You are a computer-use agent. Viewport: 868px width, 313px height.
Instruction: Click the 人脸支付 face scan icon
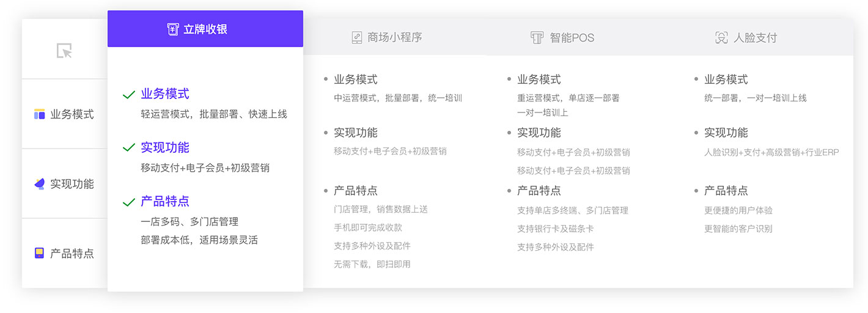tap(721, 38)
